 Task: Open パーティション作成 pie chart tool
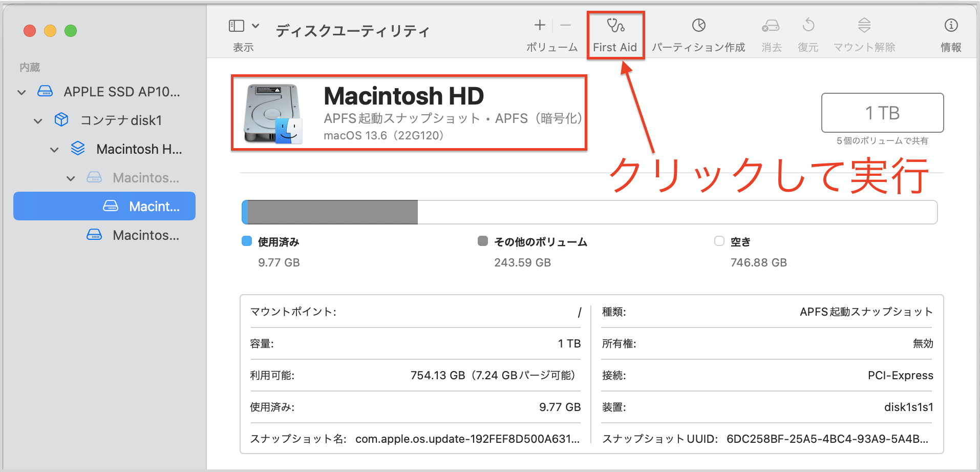[x=699, y=25]
